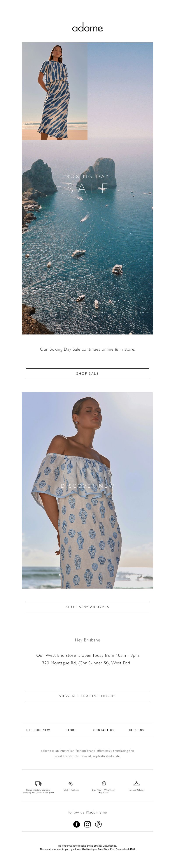Click VIEW ALL TRADING HOURS button
Screen dimensions: 175x868
(87, 696)
